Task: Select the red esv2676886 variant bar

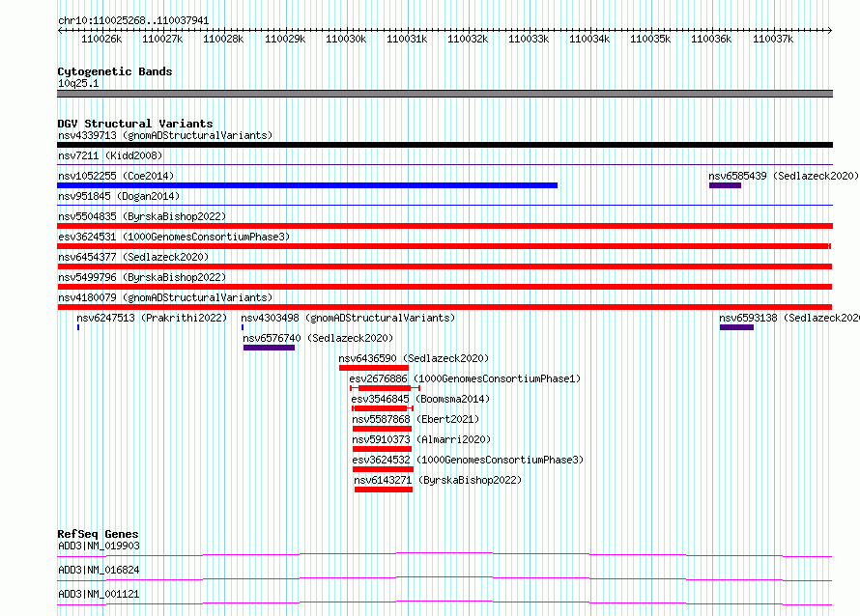Action: (385, 388)
